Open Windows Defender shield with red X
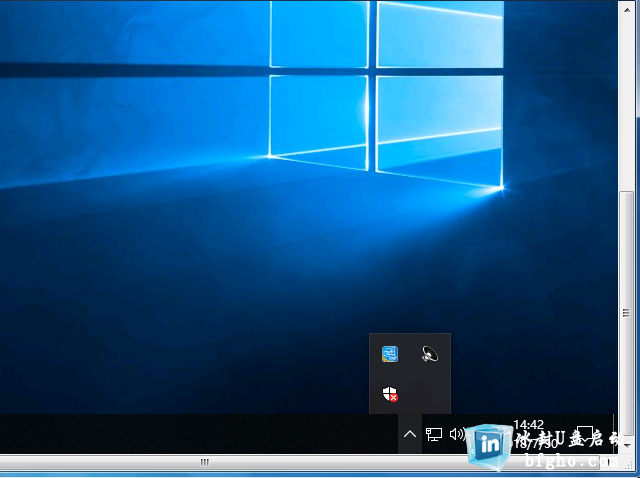The height and width of the screenshot is (478, 640). click(x=390, y=394)
